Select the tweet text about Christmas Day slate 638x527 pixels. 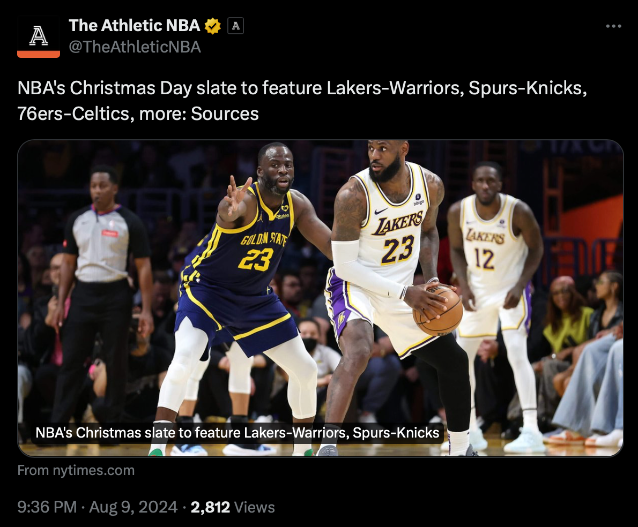pos(302,101)
